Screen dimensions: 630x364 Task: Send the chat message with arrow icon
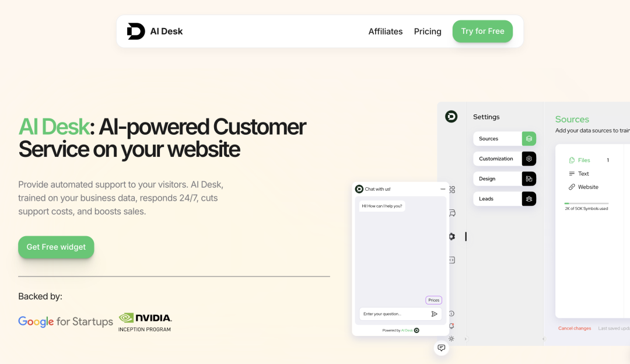tap(435, 314)
